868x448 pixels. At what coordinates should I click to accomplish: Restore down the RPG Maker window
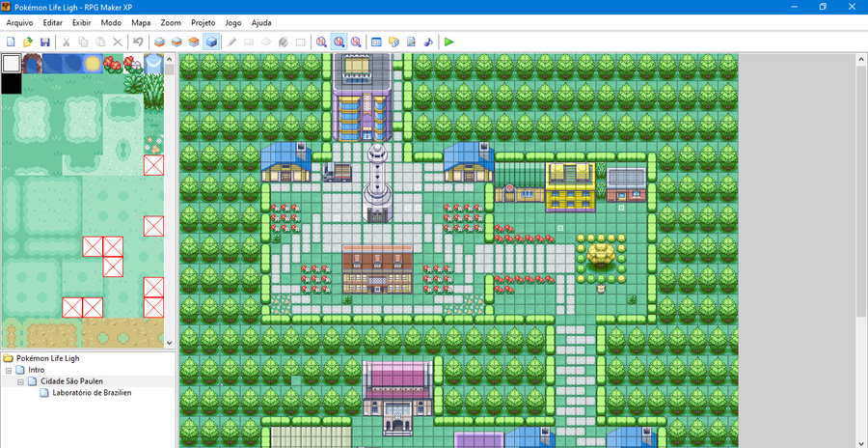pyautogui.click(x=823, y=7)
